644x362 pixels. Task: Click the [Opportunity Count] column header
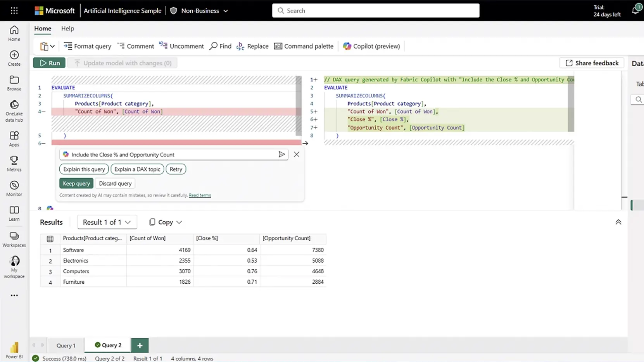pyautogui.click(x=293, y=238)
